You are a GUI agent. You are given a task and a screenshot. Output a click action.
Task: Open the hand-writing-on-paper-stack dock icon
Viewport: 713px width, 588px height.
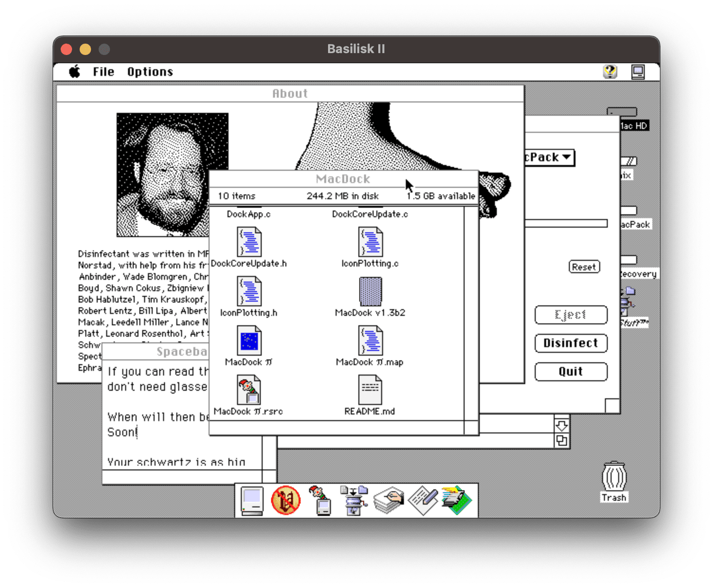tap(388, 501)
